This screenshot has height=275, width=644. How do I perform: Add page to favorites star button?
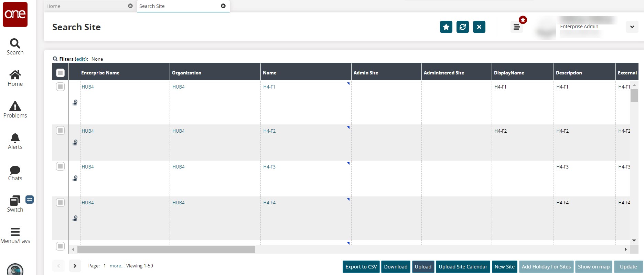point(446,27)
